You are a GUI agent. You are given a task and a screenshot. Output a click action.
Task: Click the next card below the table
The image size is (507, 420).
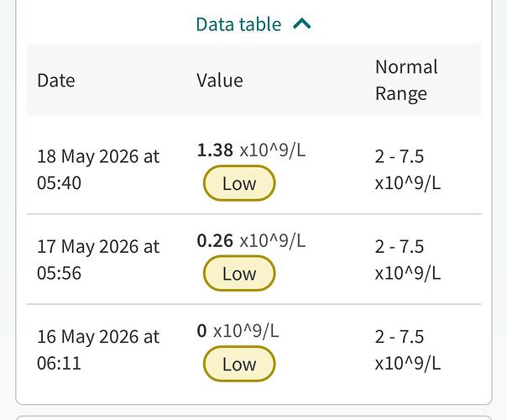(253, 418)
